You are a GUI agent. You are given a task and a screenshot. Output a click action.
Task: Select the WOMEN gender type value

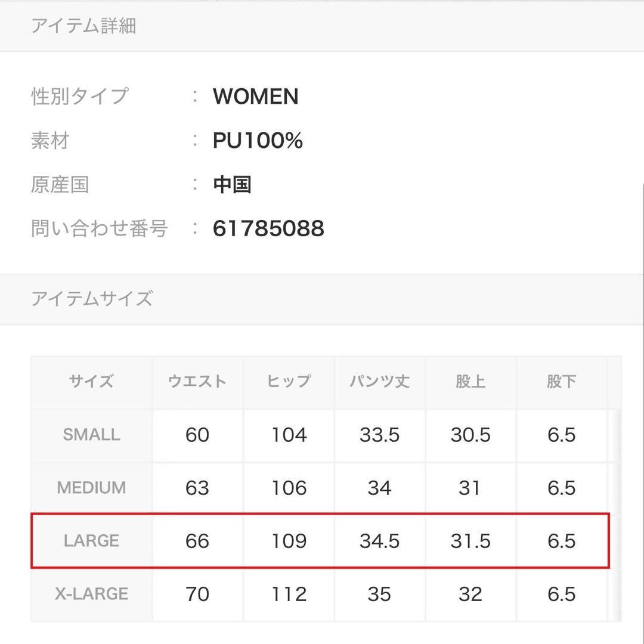(x=255, y=97)
